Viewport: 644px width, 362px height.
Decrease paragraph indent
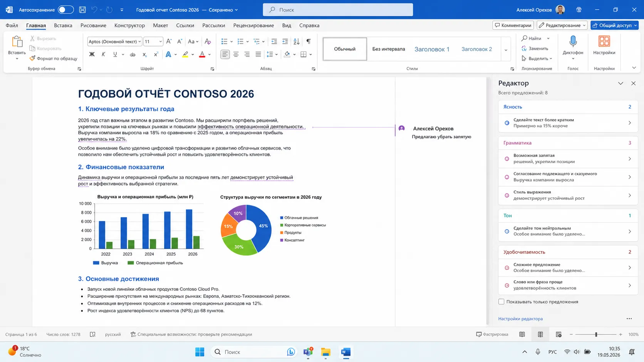tap(274, 42)
